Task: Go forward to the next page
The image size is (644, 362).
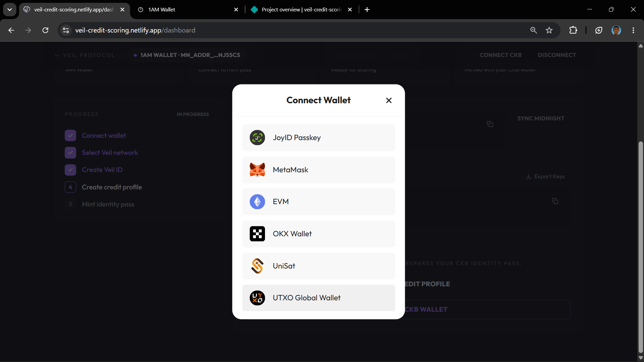Action: point(28,30)
